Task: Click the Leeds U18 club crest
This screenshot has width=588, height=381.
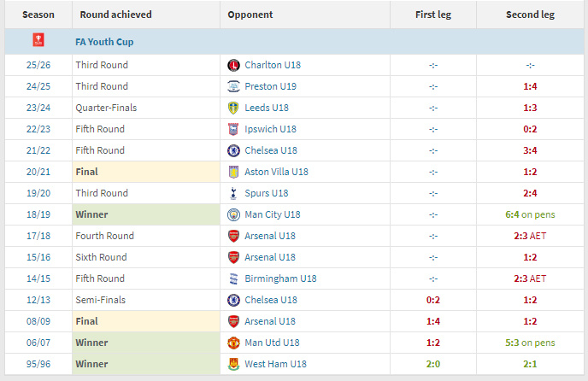Action: click(233, 108)
